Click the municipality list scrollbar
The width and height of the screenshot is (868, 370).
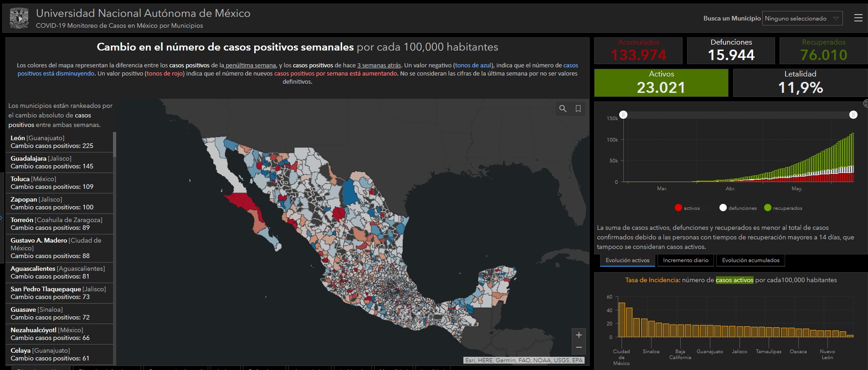(x=114, y=145)
